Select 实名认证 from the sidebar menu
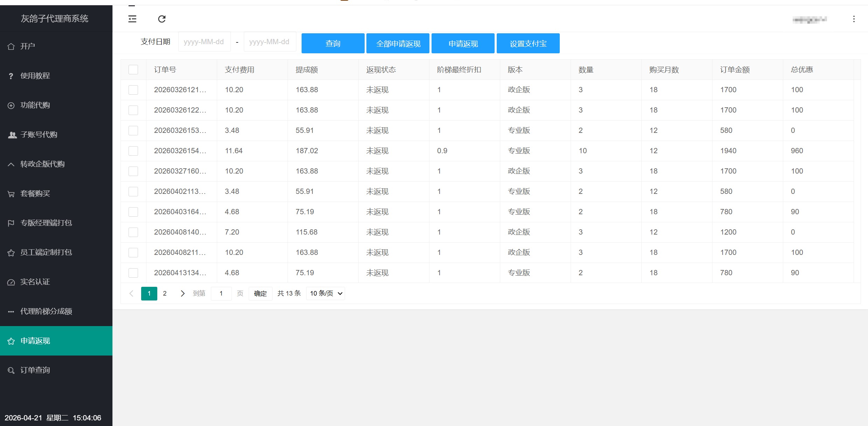The height and width of the screenshot is (426, 868). coord(35,282)
